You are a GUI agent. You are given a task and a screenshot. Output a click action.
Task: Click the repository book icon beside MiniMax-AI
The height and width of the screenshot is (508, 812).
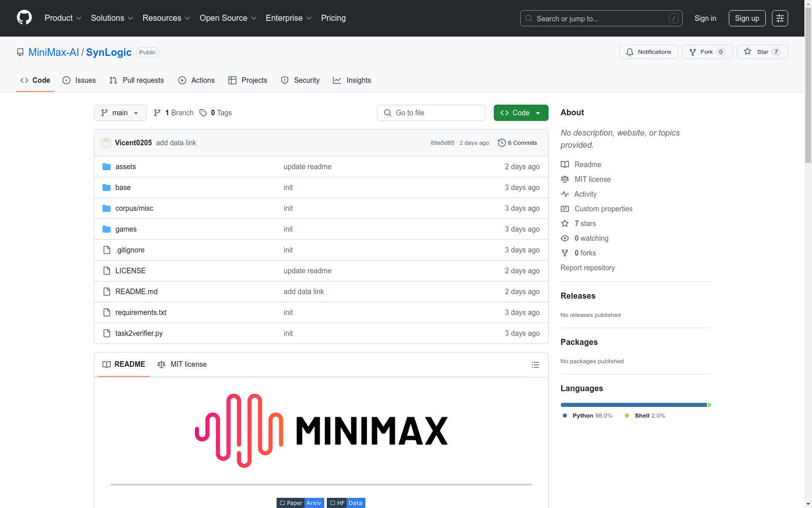point(20,52)
